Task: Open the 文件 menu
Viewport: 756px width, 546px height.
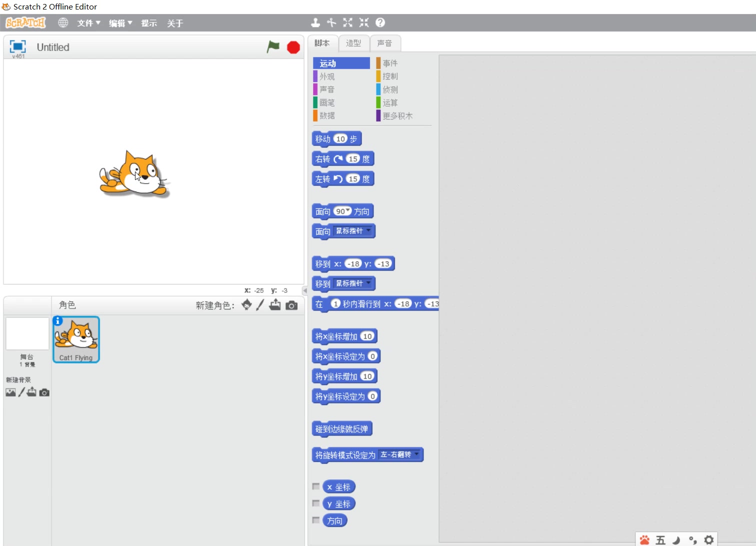Action: [x=88, y=22]
